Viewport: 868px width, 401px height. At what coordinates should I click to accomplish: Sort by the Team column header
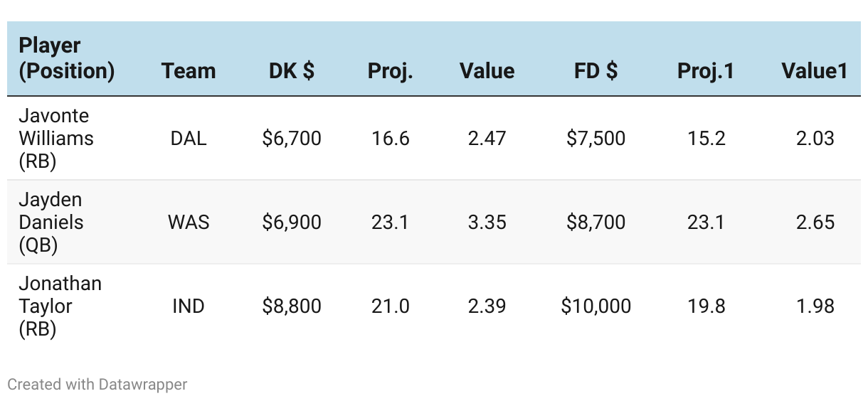point(189,71)
